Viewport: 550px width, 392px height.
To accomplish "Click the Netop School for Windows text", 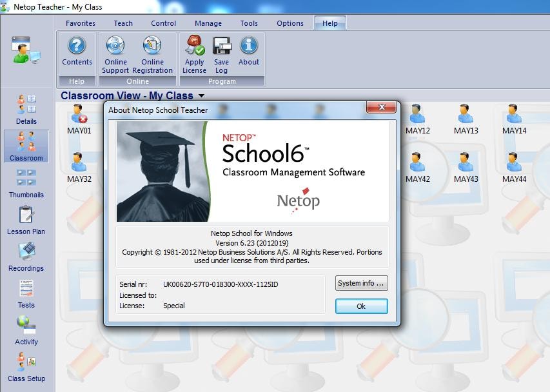I will click(251, 233).
